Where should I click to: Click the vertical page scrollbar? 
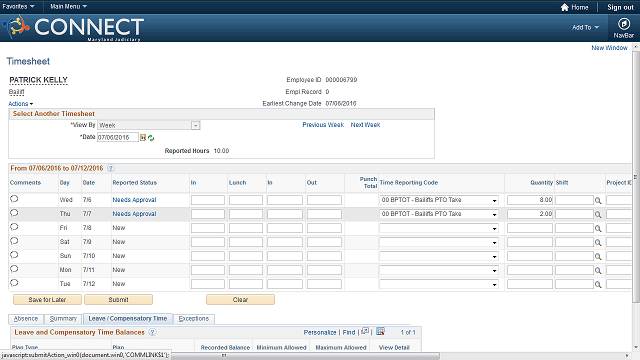click(x=636, y=177)
